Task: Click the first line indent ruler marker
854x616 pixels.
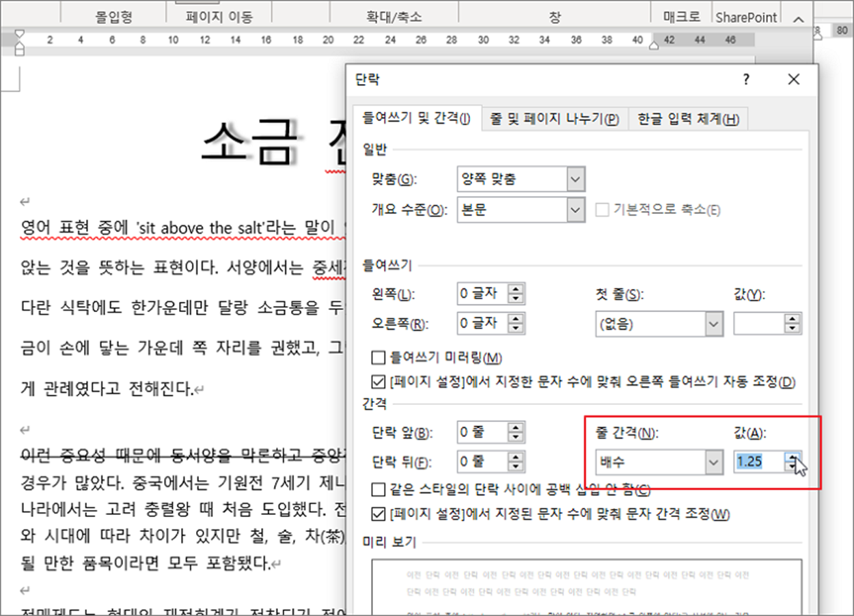Action: click(x=19, y=33)
